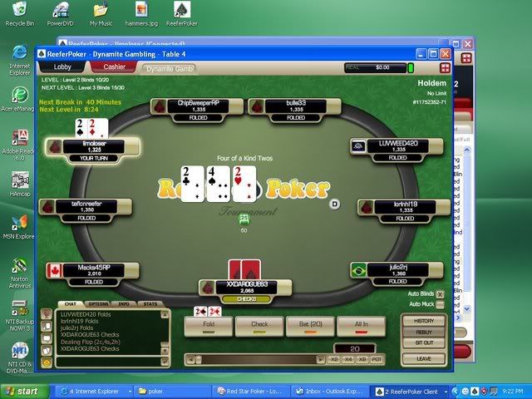This screenshot has width=532, height=399.
Task: Click the green connection indicator next to the balance
Action: pos(411,68)
